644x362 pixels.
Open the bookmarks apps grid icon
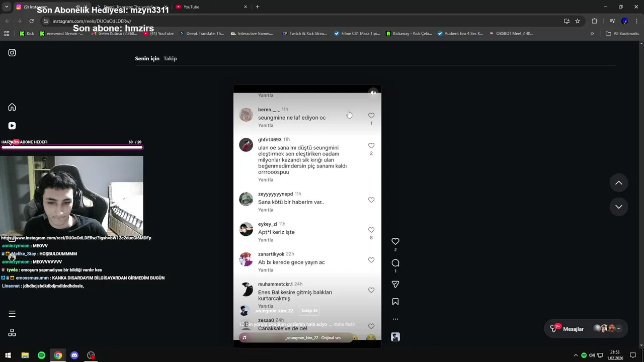pos(7,34)
